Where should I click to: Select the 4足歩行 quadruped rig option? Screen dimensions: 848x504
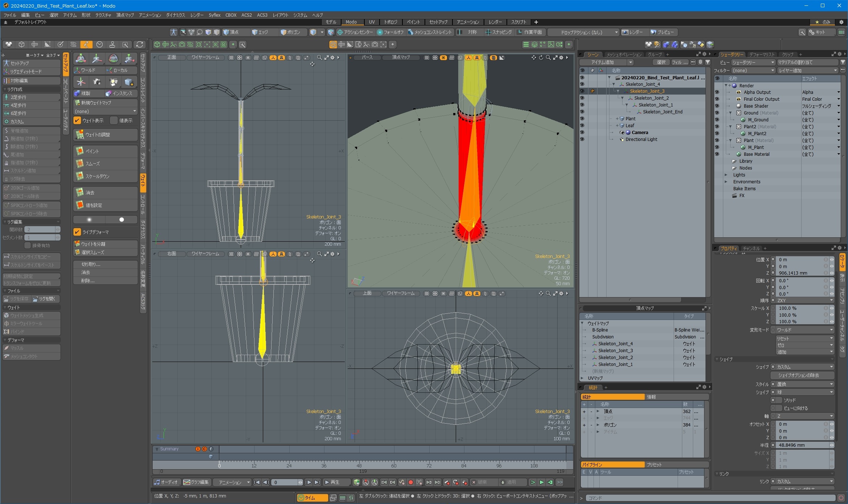pyautogui.click(x=31, y=105)
